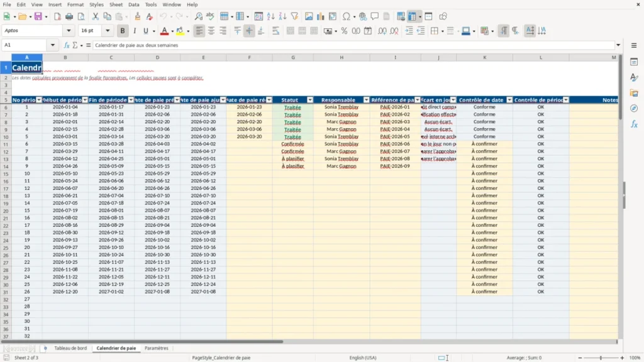This screenshot has width=644, height=362.
Task: Open the File menu
Action: tap(7, 4)
